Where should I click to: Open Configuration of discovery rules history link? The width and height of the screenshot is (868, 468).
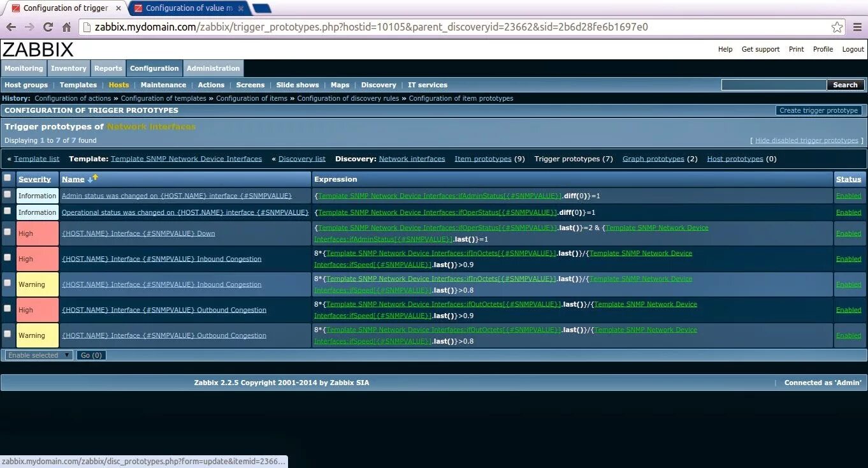click(348, 98)
